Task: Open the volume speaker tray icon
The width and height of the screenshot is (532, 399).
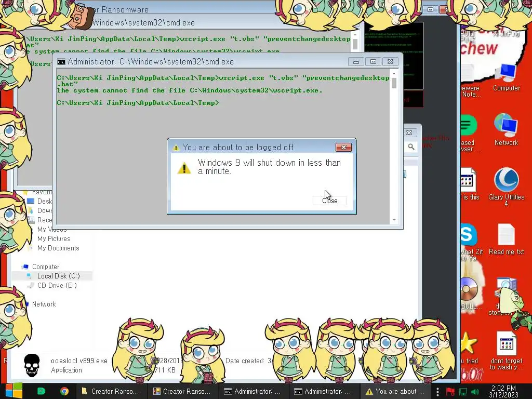Action: point(475,392)
